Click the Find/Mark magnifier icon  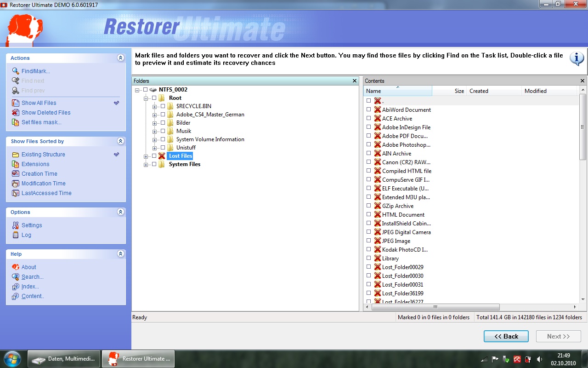click(16, 71)
